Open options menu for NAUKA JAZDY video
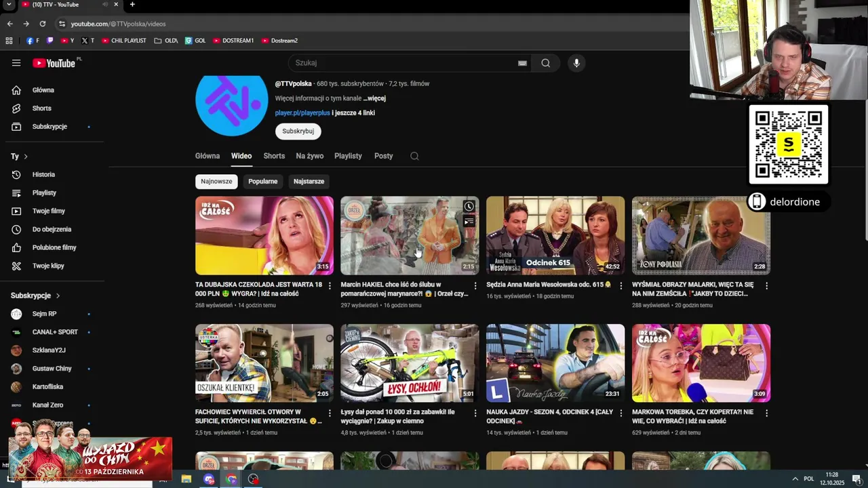This screenshot has width=868, height=488. pos(620,413)
